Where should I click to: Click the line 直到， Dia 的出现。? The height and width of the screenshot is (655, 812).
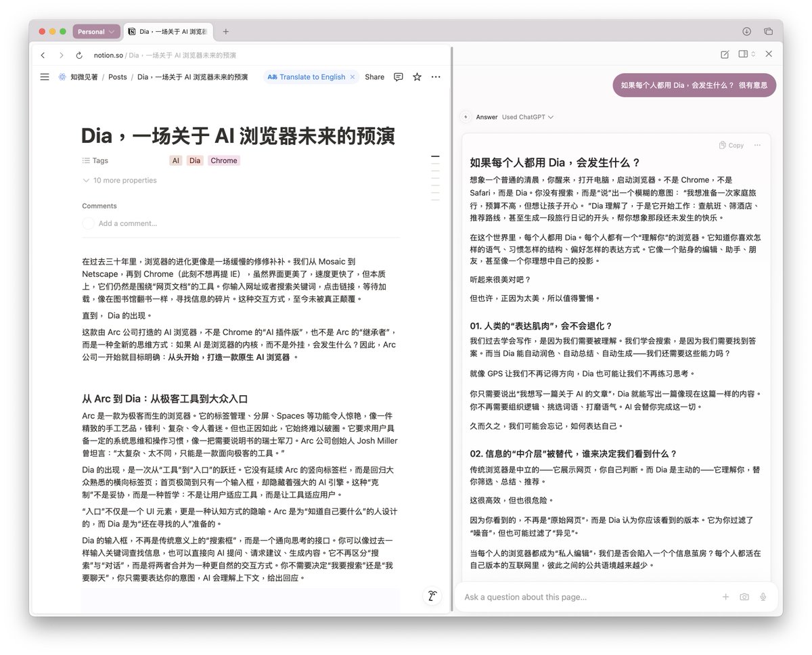tap(117, 315)
